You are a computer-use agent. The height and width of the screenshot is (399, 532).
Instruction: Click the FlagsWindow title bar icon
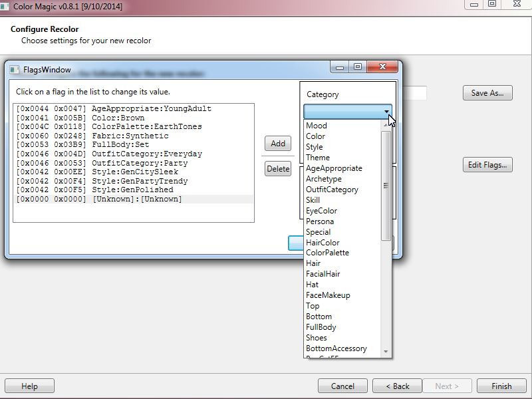(14, 70)
